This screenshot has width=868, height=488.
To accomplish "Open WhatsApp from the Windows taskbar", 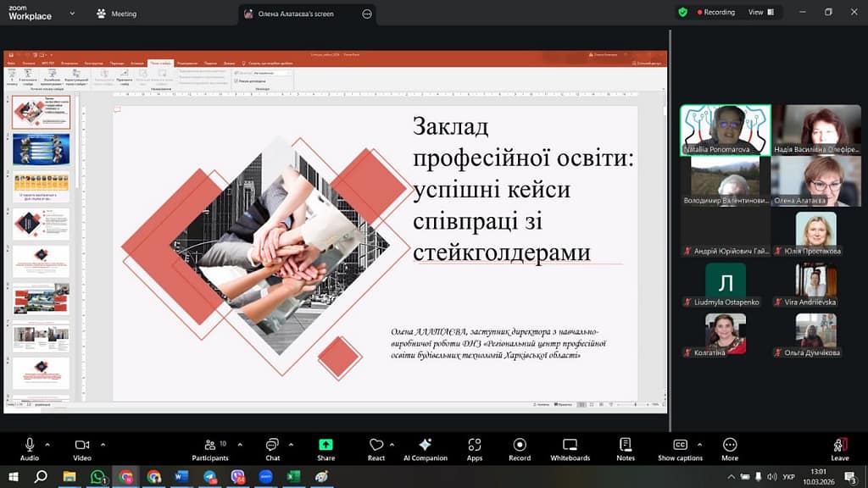I will point(97,477).
